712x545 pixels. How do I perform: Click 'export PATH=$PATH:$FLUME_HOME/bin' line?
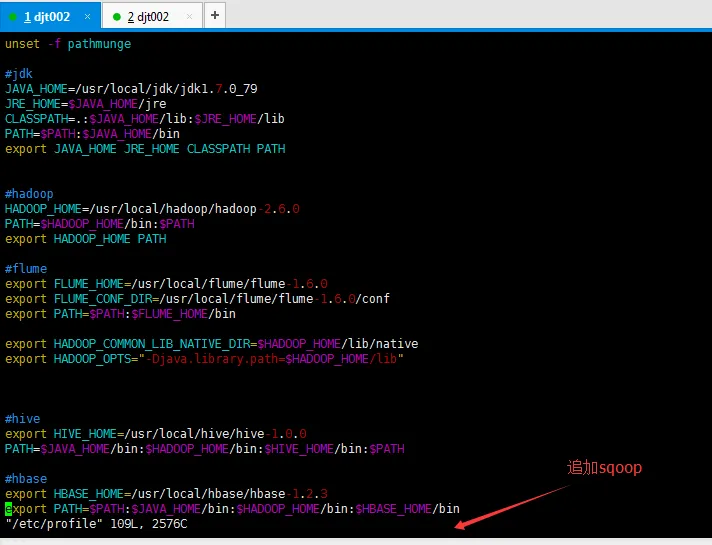[x=120, y=313]
